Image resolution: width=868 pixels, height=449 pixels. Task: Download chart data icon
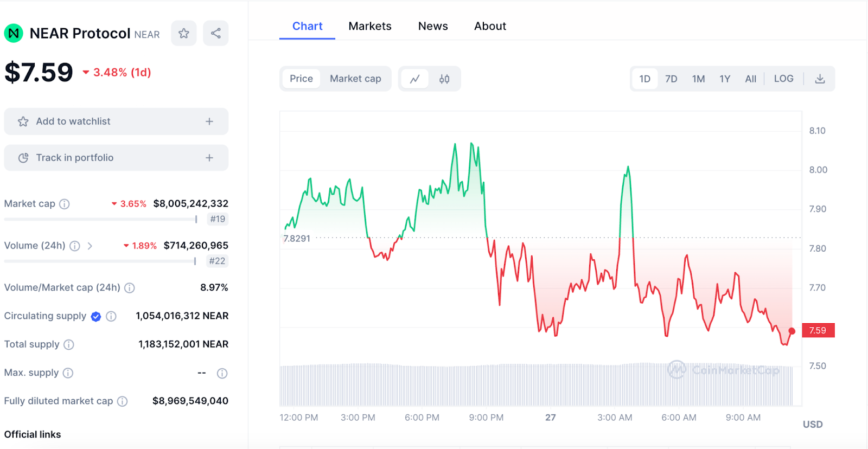coord(820,79)
